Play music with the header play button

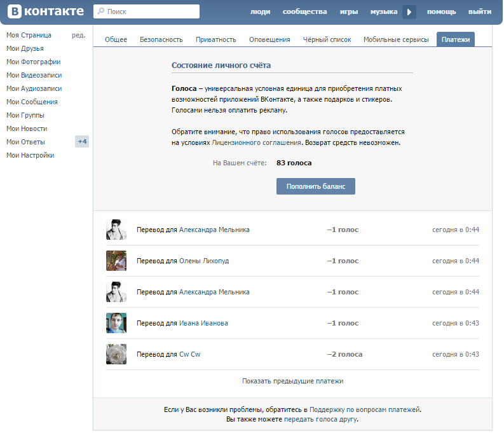click(409, 12)
